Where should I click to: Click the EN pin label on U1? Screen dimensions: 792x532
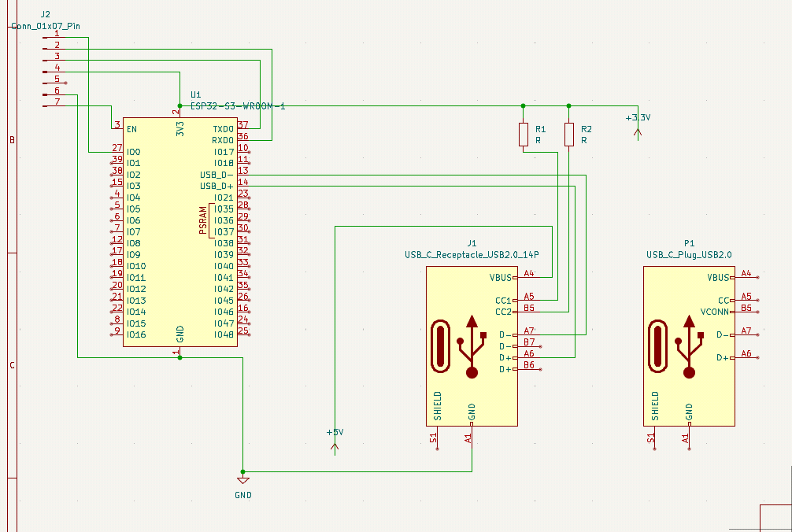click(x=131, y=129)
